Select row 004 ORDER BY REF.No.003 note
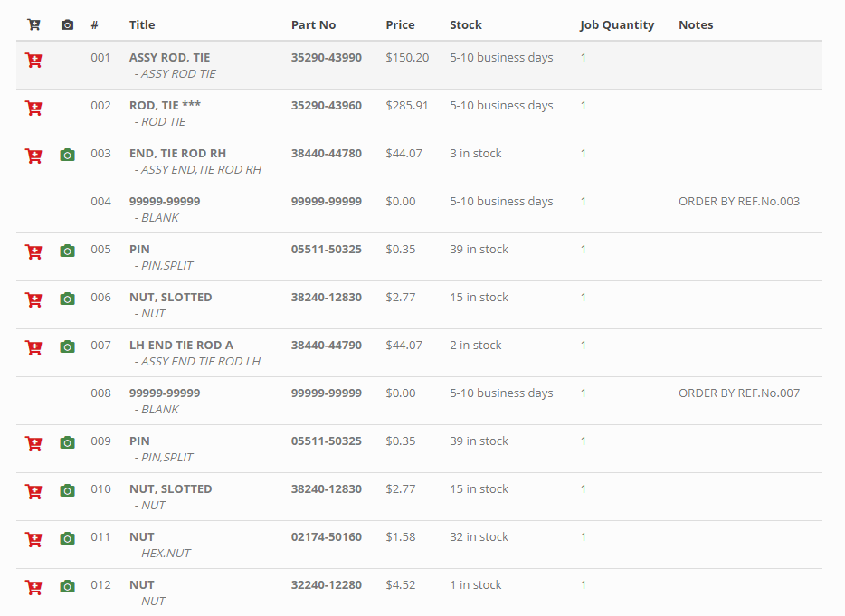845x616 pixels. 738,202
